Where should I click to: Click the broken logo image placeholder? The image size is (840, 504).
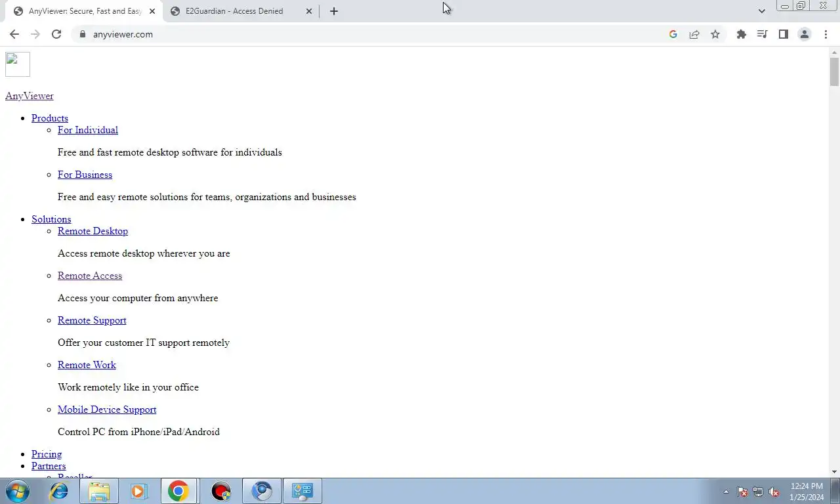[x=18, y=64]
